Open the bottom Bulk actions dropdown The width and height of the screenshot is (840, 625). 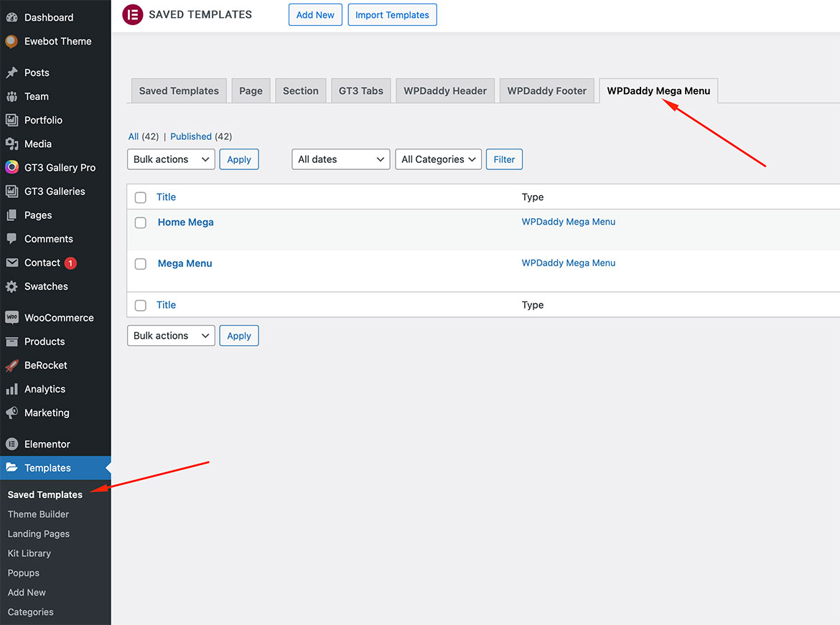171,335
